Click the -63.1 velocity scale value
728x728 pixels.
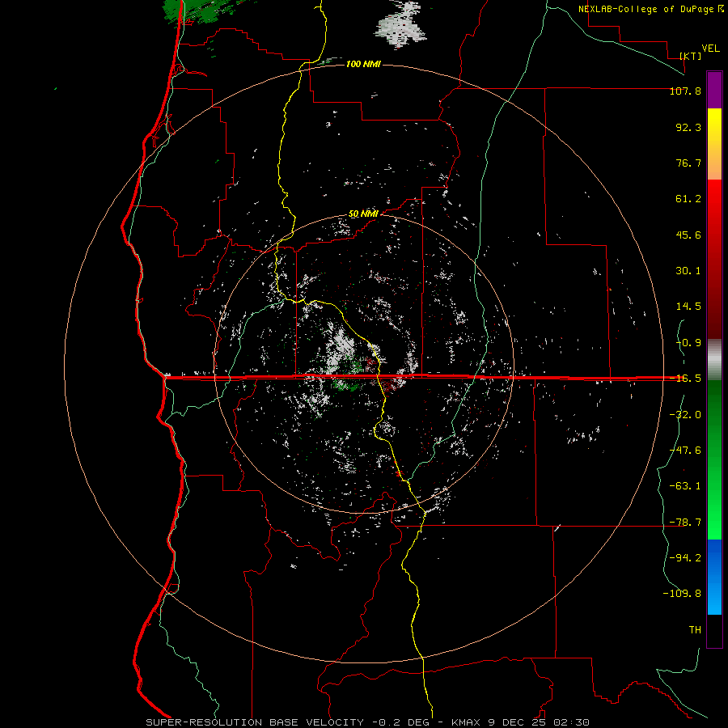click(x=685, y=486)
